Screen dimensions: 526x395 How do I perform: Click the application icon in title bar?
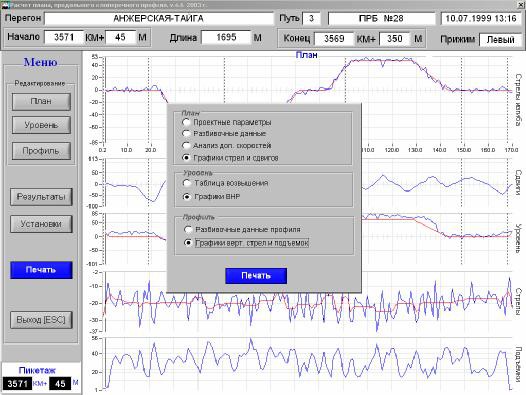pyautogui.click(x=5, y=4)
